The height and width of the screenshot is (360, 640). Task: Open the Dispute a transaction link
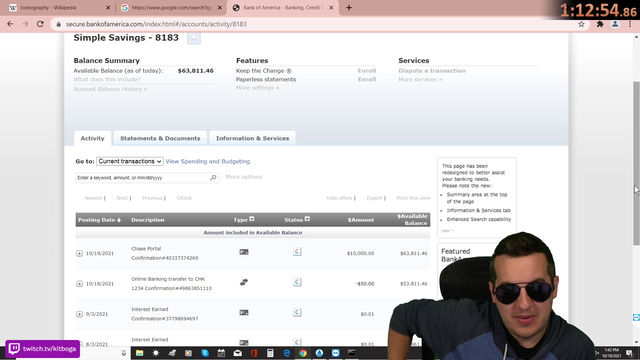point(432,71)
